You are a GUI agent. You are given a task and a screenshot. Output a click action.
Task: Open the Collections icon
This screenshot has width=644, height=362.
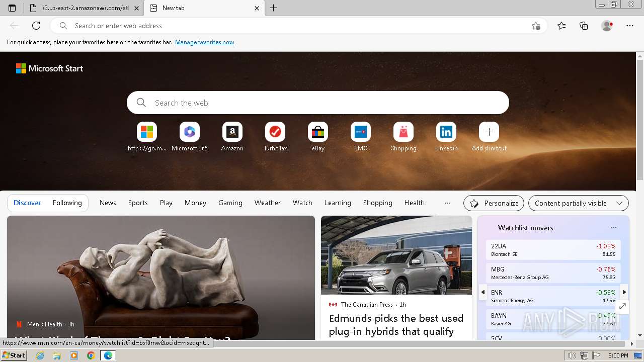tap(584, 26)
